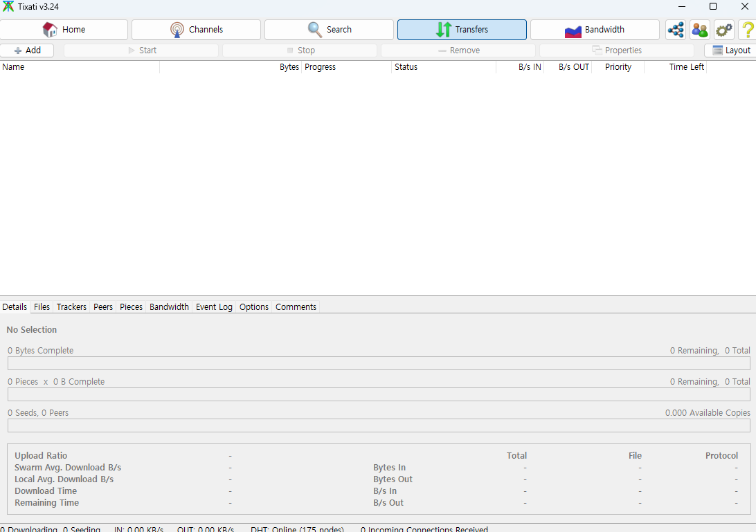This screenshot has height=532, width=756.
Task: Click the 'Bytes Out' label
Action: [x=393, y=479]
